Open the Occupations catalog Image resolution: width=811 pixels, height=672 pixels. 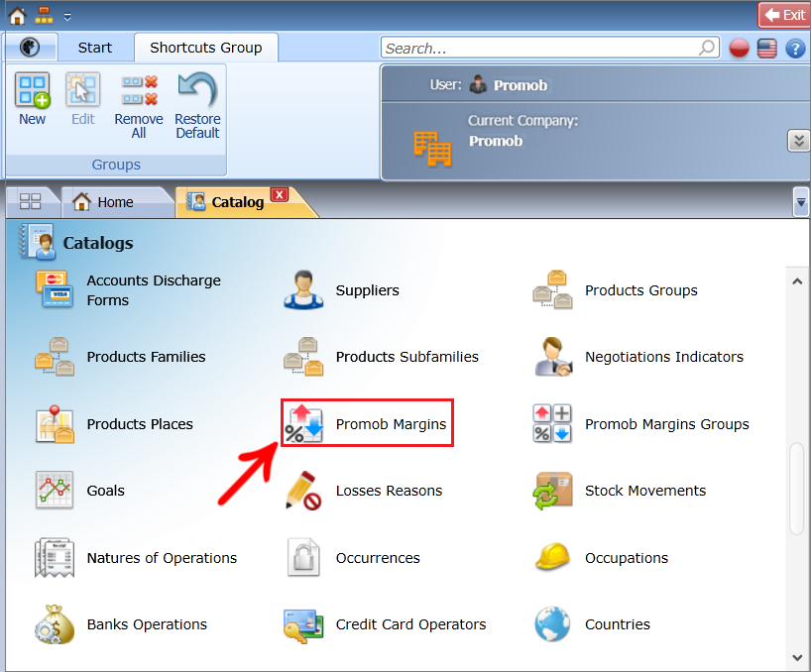click(601, 558)
